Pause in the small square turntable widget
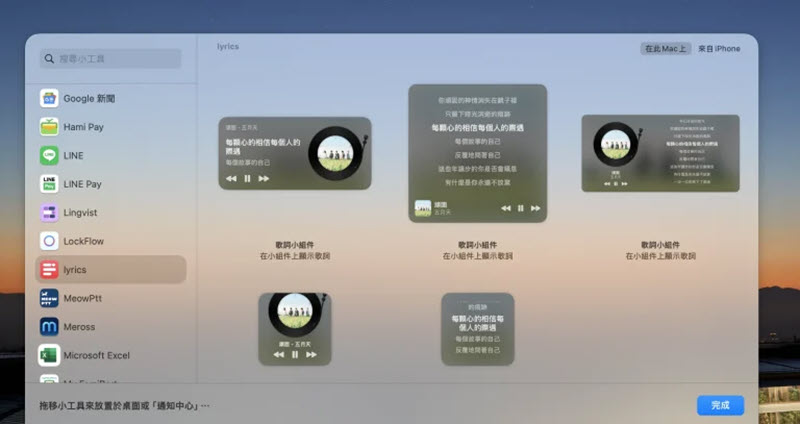 coord(295,354)
